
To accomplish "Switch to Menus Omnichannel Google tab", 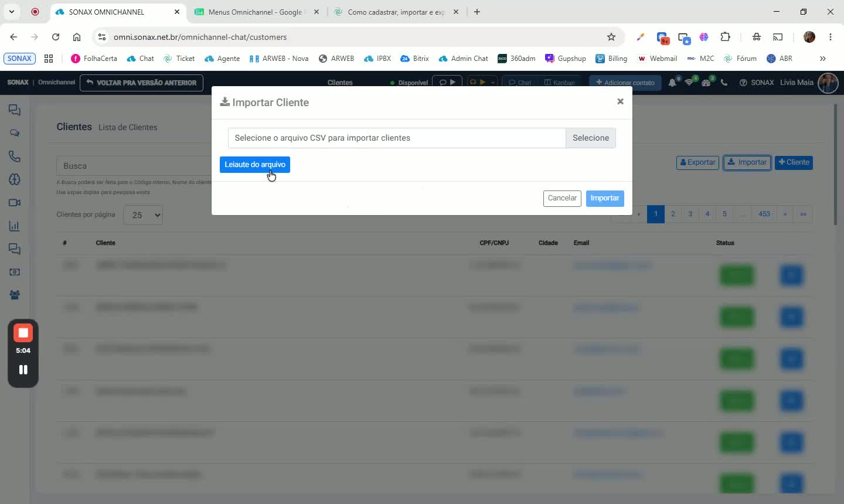I will coord(257,12).
